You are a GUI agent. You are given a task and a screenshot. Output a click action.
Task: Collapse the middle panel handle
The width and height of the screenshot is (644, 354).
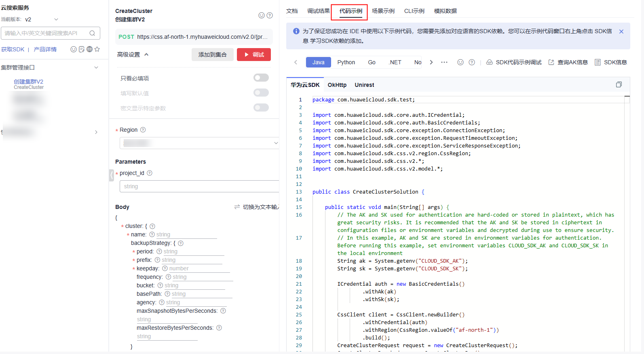click(112, 175)
